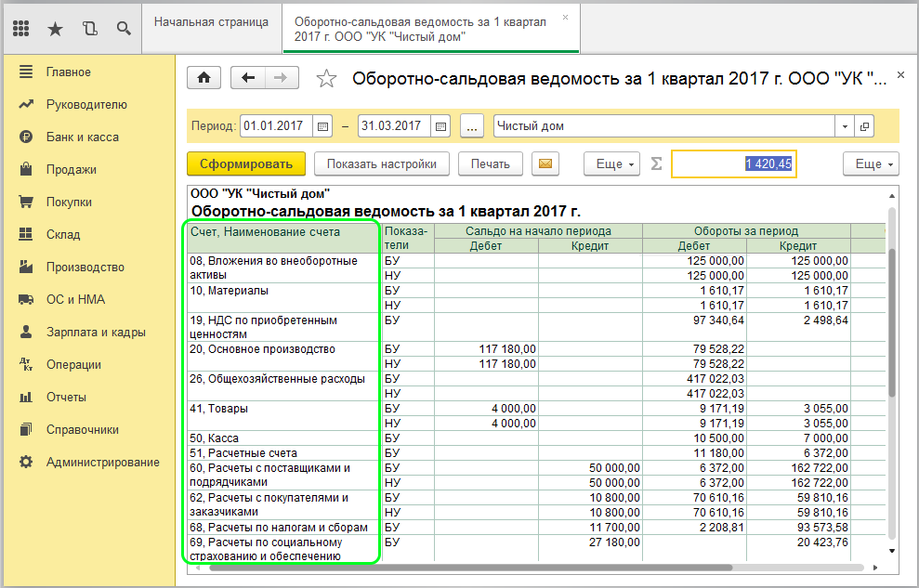Open the rightmost Еще dropdown

871,164
